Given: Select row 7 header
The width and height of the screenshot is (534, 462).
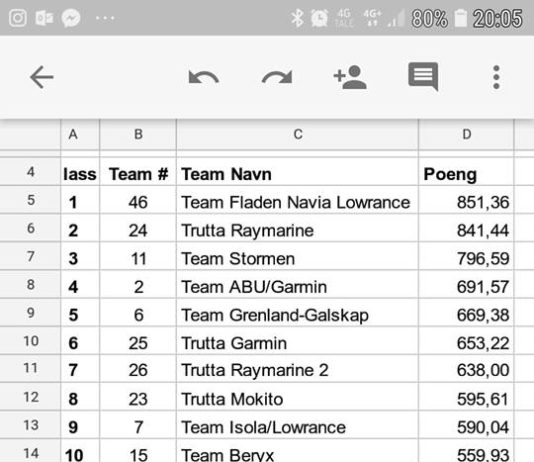Looking at the screenshot, I should [x=30, y=256].
